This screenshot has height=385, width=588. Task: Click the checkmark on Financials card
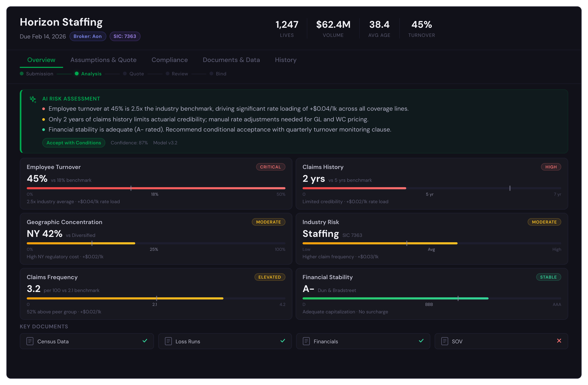pyautogui.click(x=421, y=341)
